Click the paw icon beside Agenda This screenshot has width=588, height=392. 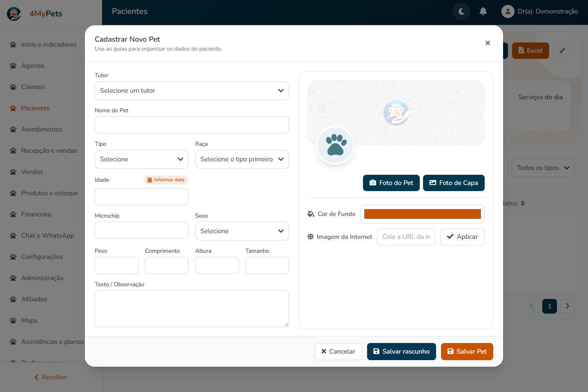[x=13, y=66]
